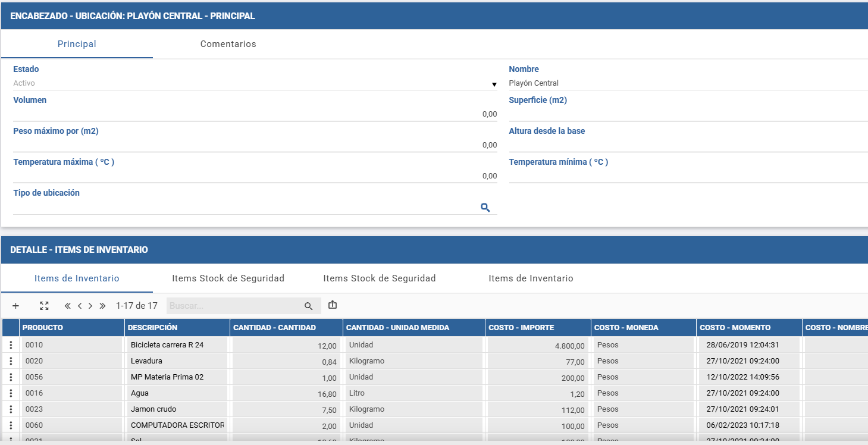Export the inventory grid data
868x445 pixels.
pyautogui.click(x=333, y=305)
